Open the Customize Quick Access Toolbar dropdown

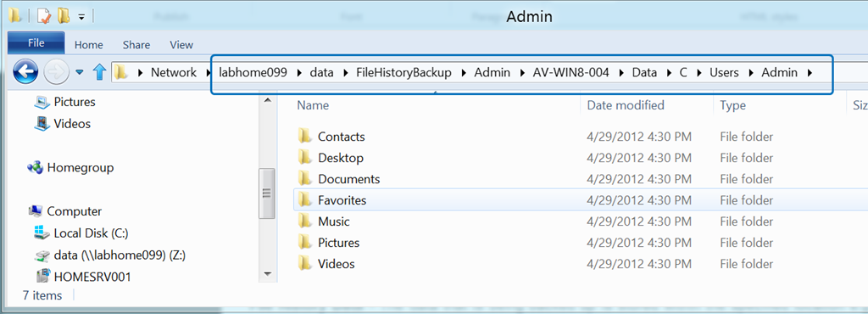[81, 17]
